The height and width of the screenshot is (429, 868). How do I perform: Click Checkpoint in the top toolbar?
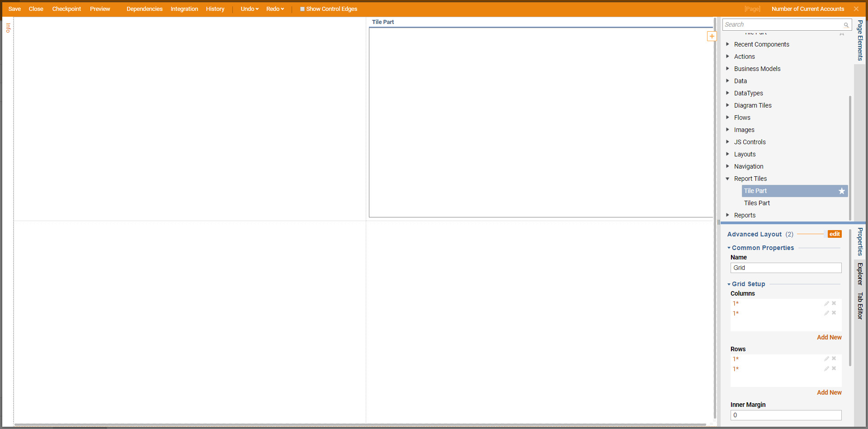(x=66, y=9)
